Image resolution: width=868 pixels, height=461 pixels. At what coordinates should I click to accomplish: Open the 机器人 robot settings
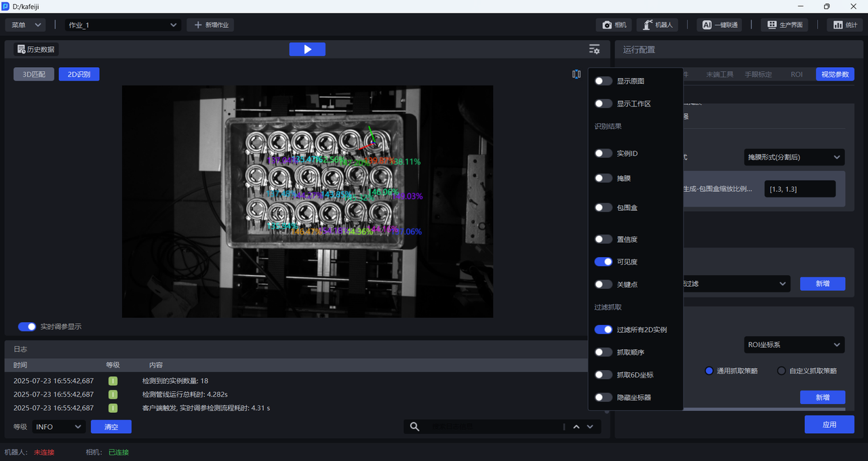click(x=657, y=25)
